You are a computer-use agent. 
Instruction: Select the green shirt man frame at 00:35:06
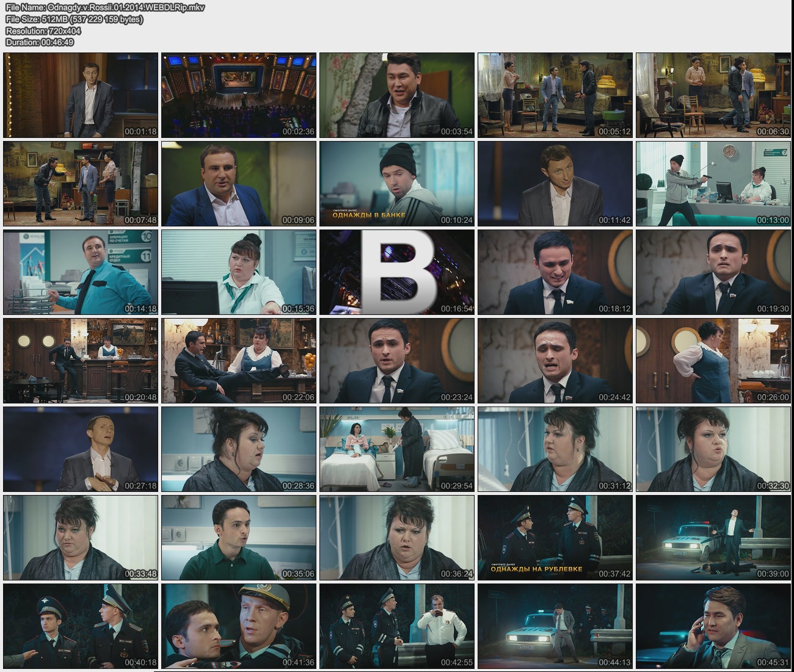[x=239, y=538]
